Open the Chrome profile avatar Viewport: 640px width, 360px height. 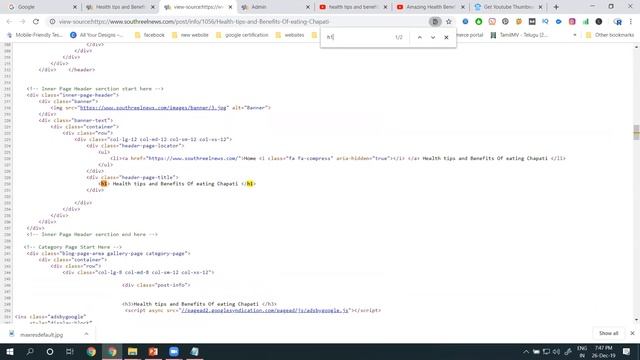[618, 22]
